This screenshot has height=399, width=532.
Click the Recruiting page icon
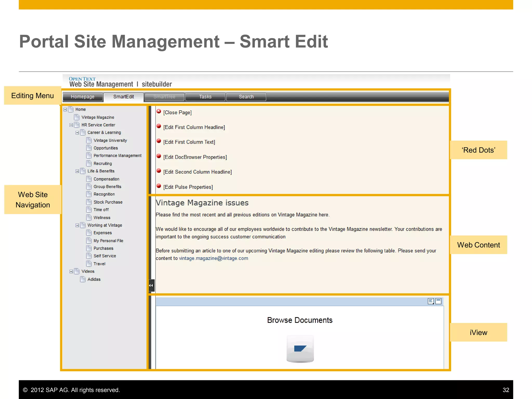89,163
